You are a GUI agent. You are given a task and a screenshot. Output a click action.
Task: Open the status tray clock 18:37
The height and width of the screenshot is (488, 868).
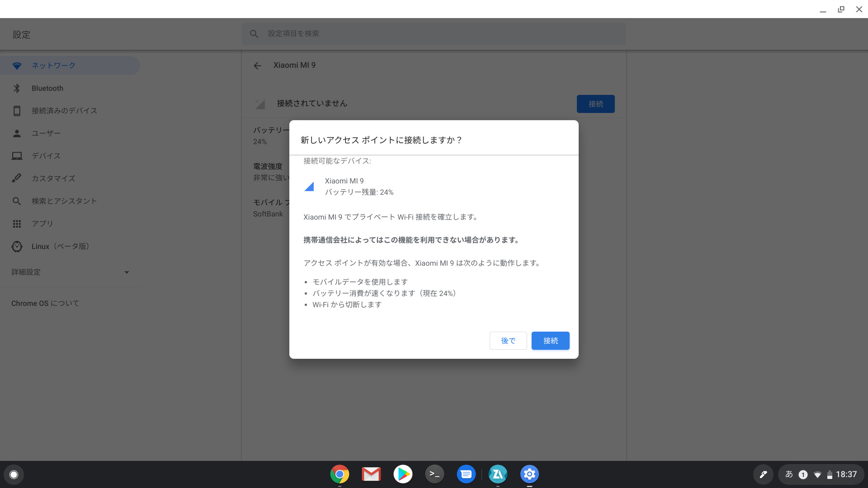click(846, 474)
